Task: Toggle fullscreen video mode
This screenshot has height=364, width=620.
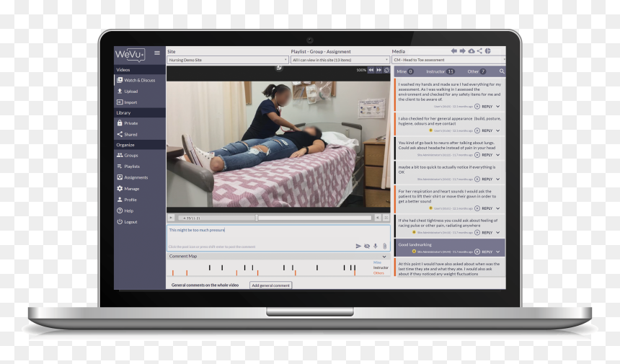Action: click(x=386, y=218)
